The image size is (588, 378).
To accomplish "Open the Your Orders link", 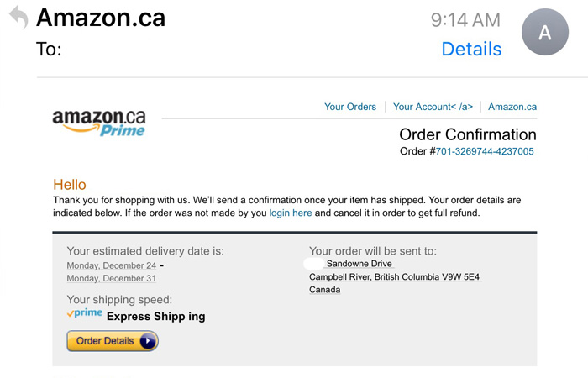I will tap(350, 107).
